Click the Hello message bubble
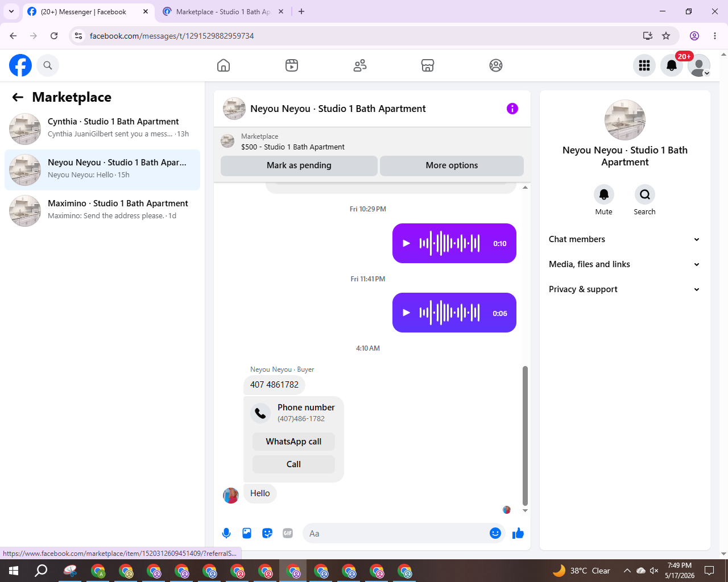 pyautogui.click(x=260, y=493)
